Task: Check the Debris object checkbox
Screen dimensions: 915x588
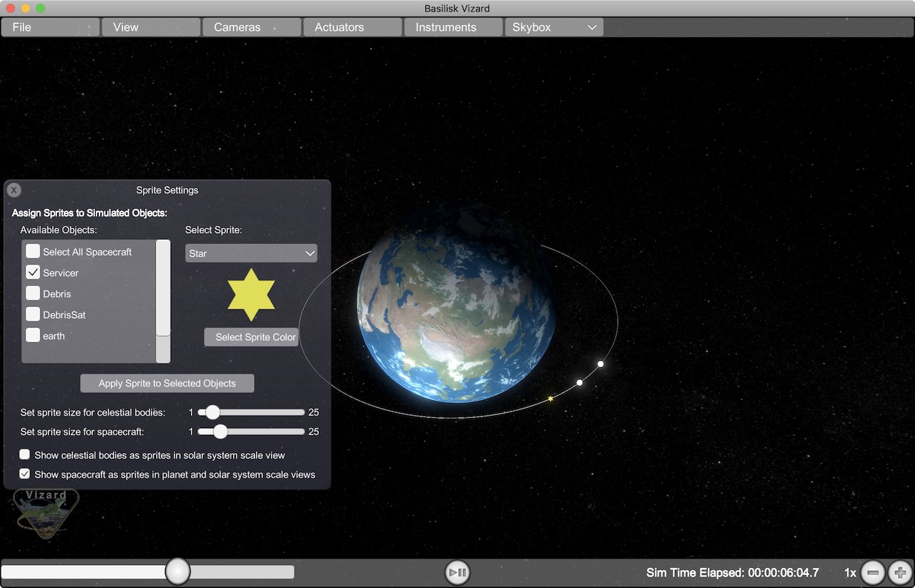Action: (x=33, y=293)
